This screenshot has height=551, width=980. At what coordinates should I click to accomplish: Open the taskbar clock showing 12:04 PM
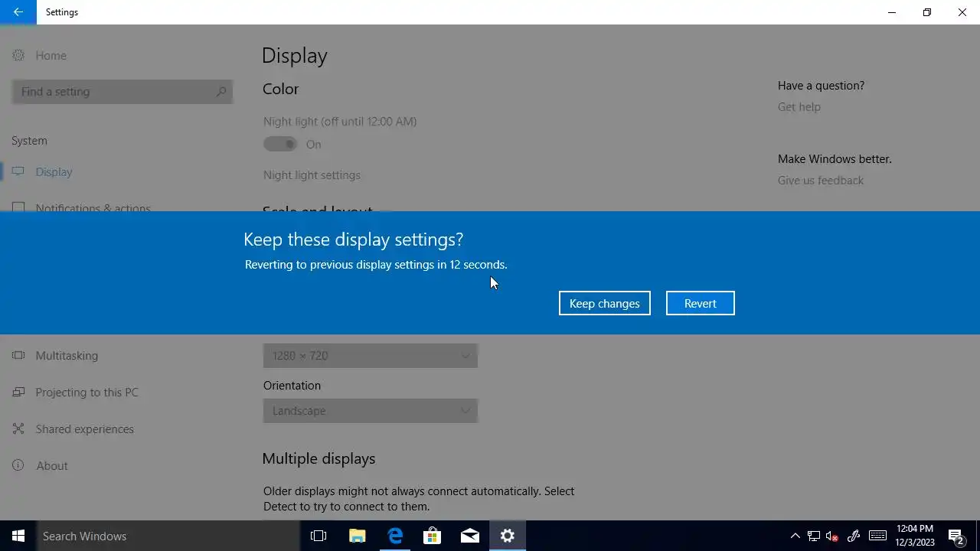pyautogui.click(x=915, y=536)
